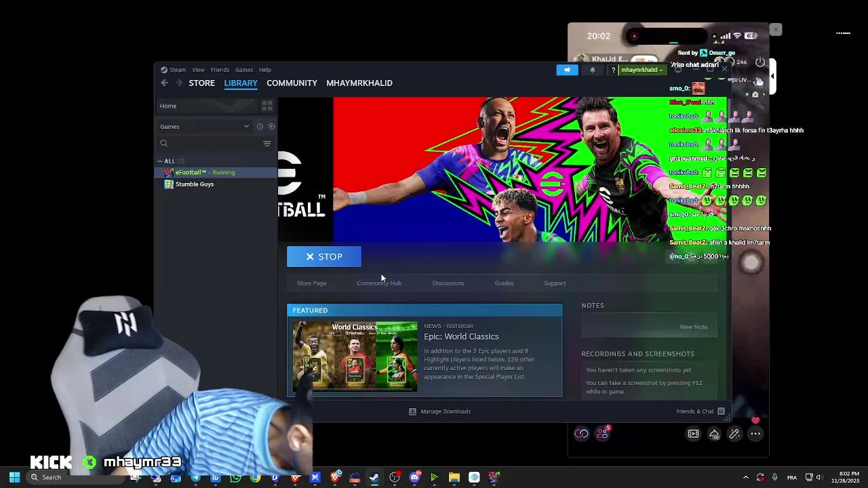Stop the running eFootball game
868x488 pixels.
point(324,257)
